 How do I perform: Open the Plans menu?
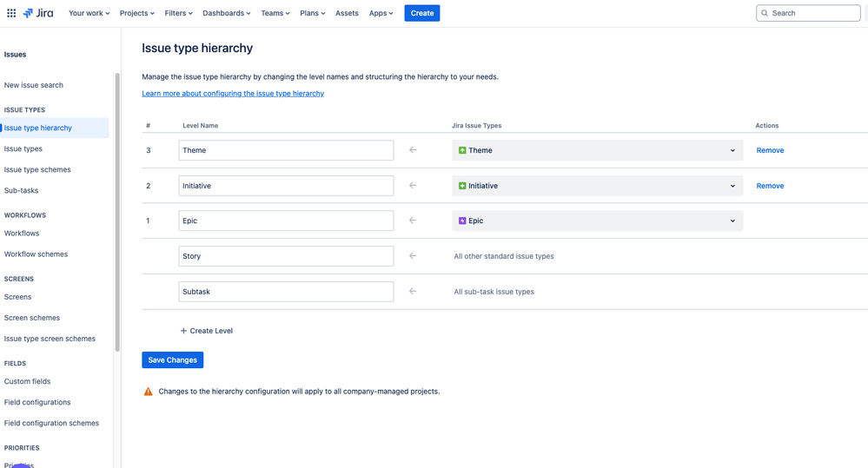pos(312,13)
